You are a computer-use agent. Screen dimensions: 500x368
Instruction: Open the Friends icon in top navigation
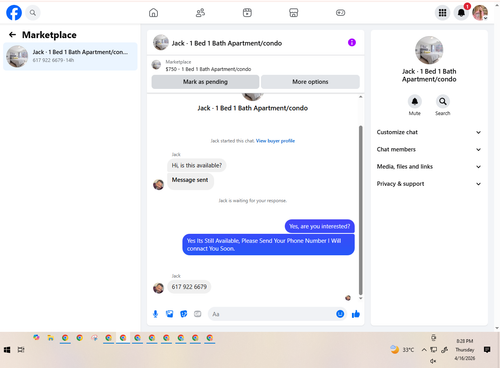(200, 13)
